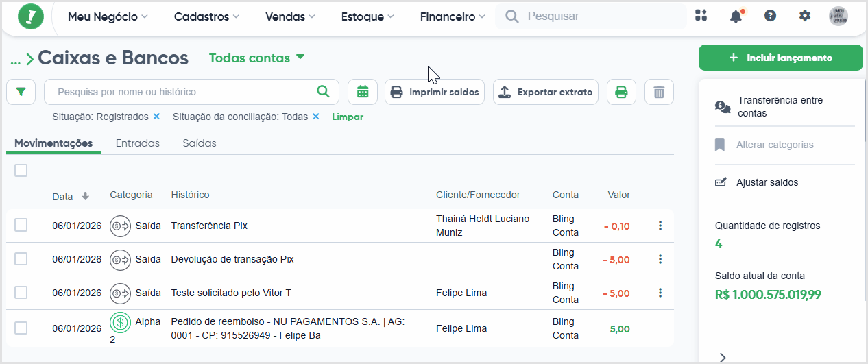Open the Cadastros menu
The image size is (868, 364).
(206, 16)
